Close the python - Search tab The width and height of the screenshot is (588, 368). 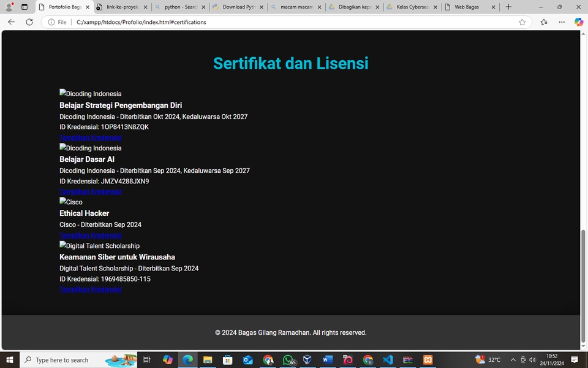tap(203, 7)
